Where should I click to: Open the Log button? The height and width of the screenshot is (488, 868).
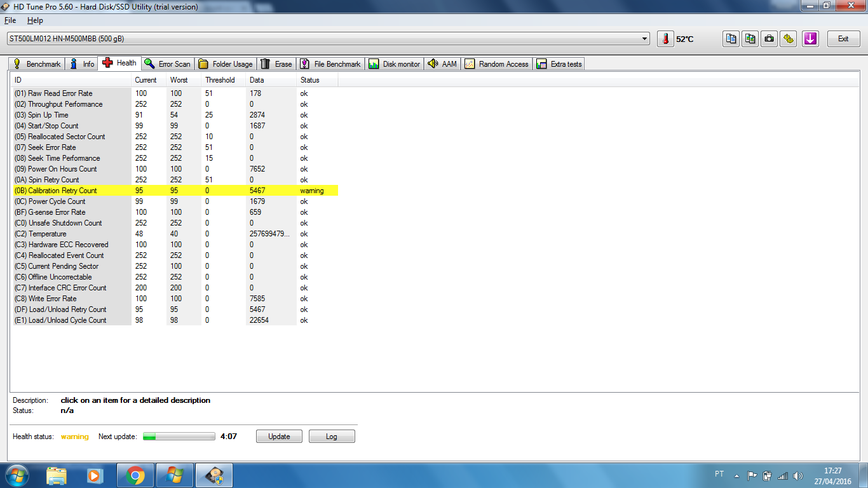point(332,437)
